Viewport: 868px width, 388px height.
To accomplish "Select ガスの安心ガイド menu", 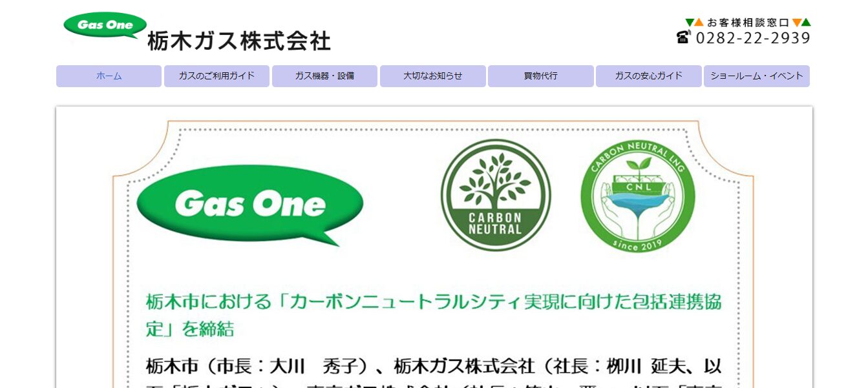I will (649, 76).
